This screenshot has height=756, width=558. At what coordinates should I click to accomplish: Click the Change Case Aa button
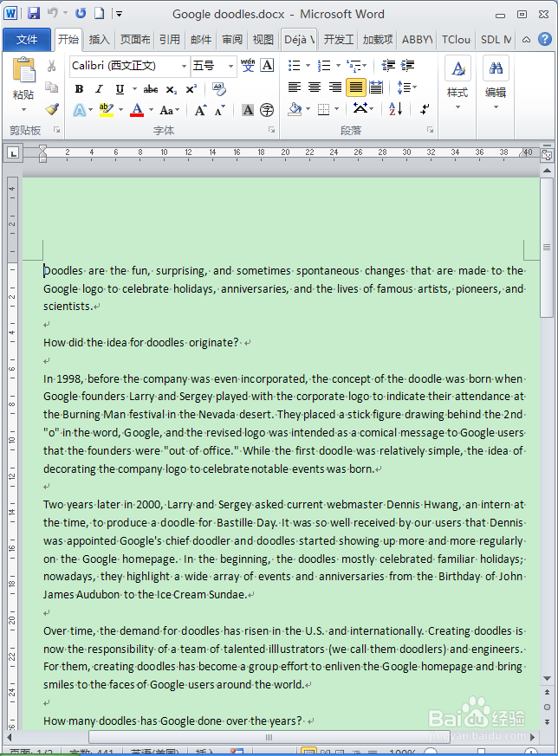[x=169, y=110]
